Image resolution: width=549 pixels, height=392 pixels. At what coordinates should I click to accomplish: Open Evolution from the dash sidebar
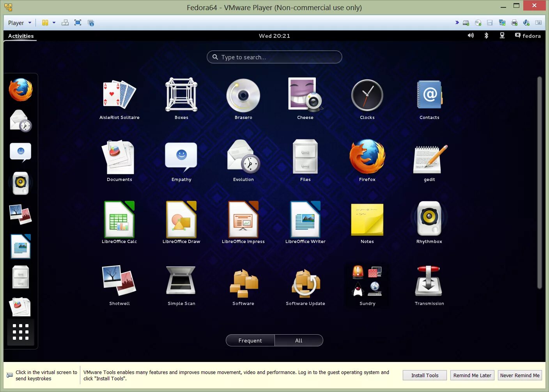21,121
